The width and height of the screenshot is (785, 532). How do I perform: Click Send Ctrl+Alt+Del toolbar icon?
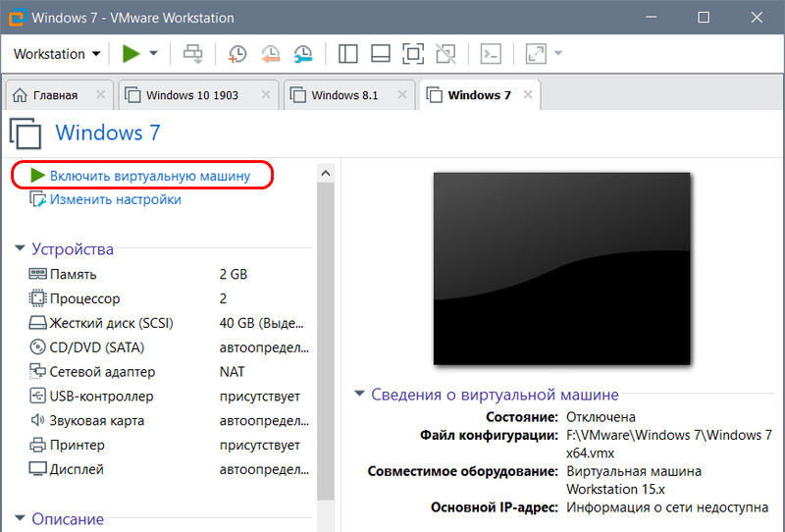click(192, 54)
